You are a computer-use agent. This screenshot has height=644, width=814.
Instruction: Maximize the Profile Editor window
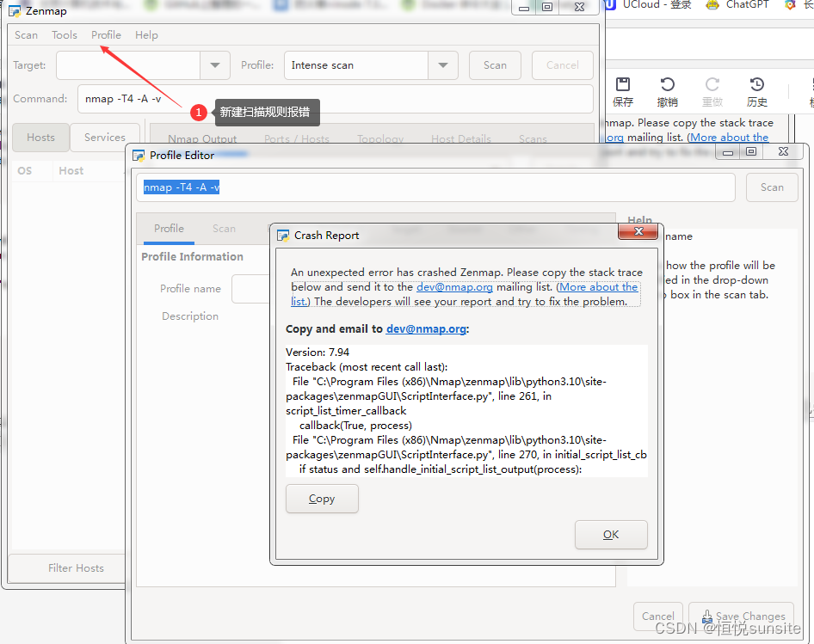(x=750, y=151)
